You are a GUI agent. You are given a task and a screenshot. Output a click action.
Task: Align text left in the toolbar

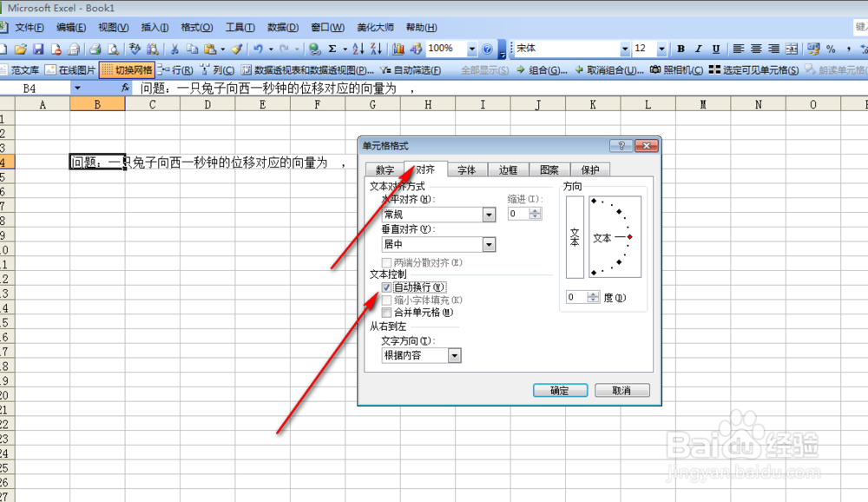pos(738,49)
